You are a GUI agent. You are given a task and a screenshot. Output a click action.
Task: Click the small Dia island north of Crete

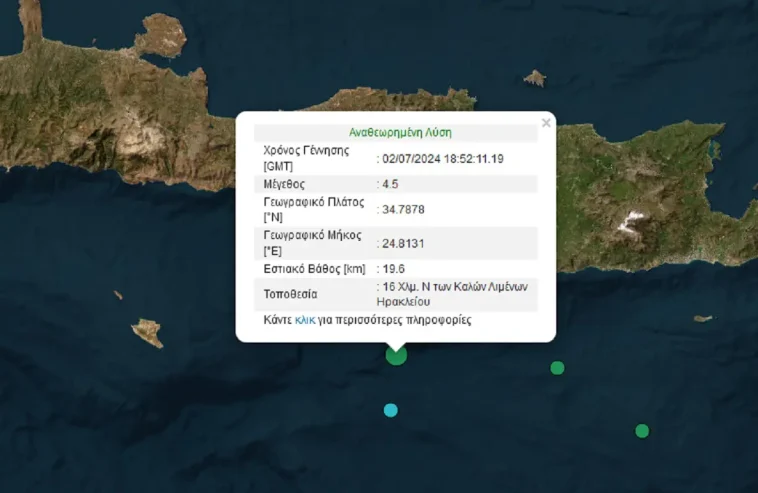coord(535,78)
